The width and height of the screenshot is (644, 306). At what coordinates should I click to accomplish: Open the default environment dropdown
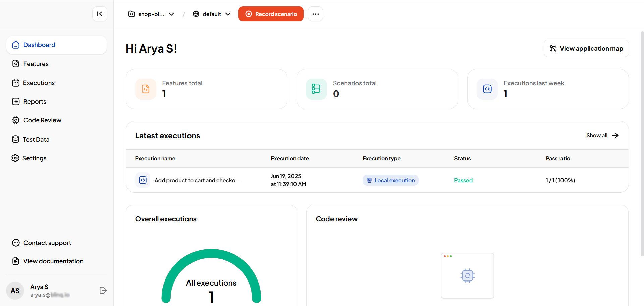point(212,14)
